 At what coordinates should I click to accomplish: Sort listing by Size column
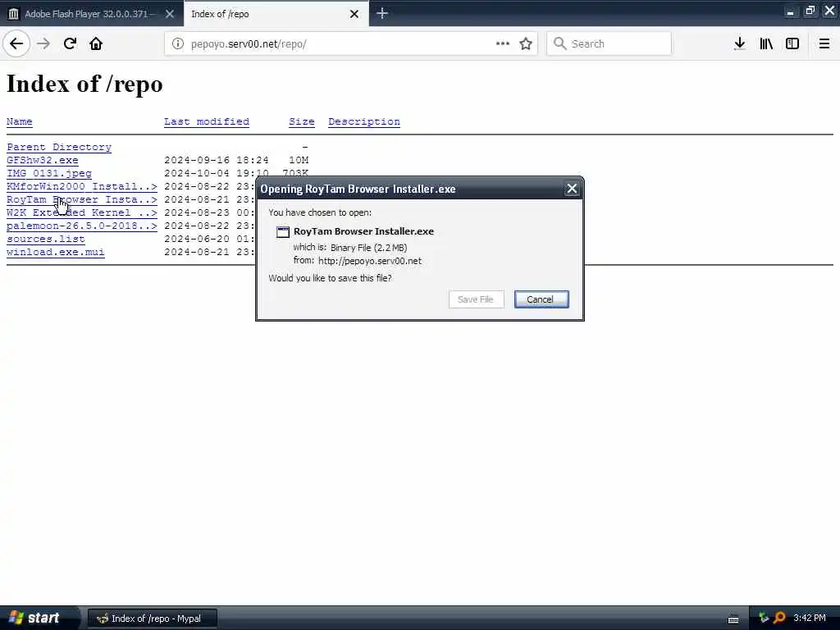(302, 121)
